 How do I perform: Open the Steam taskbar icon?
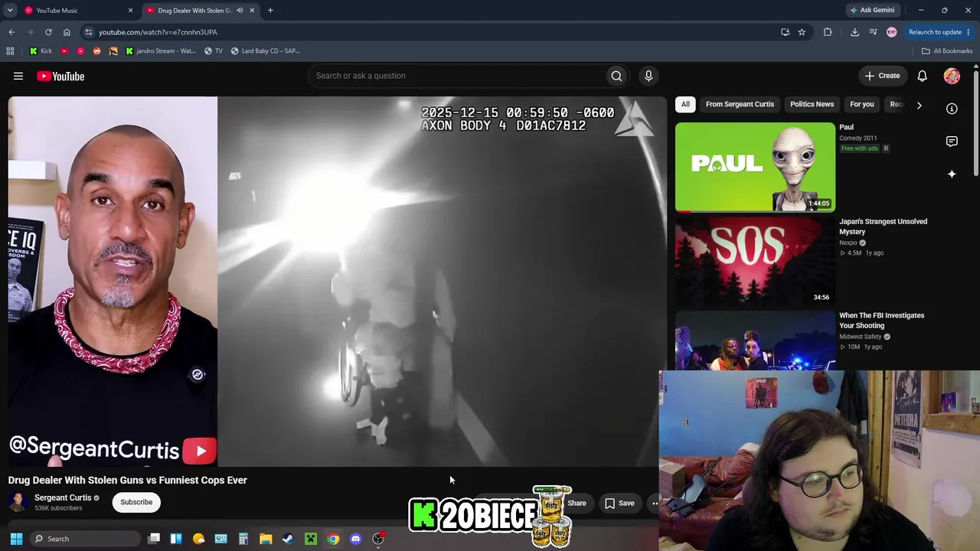pyautogui.click(x=288, y=539)
